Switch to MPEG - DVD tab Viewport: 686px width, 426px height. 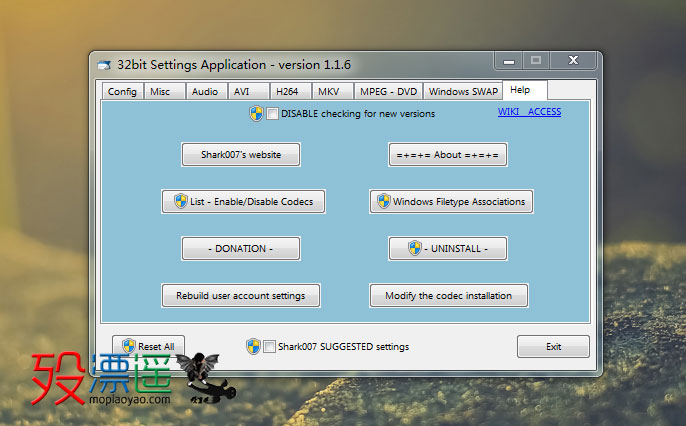(388, 91)
